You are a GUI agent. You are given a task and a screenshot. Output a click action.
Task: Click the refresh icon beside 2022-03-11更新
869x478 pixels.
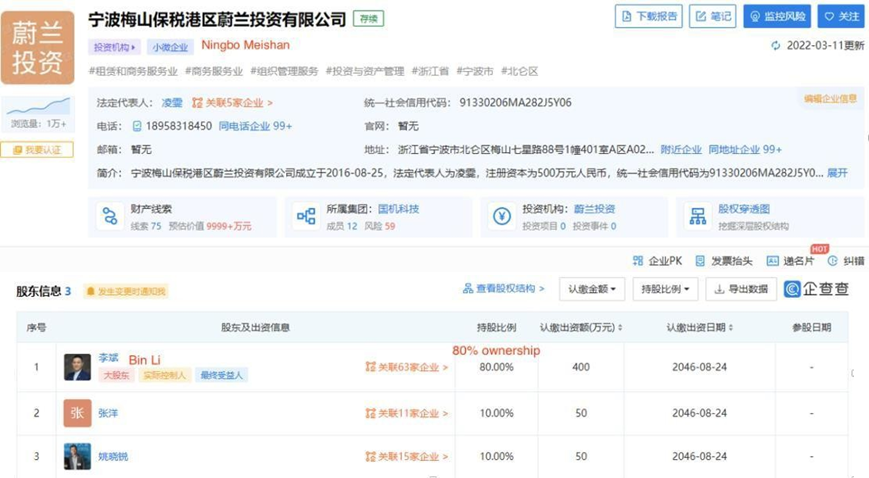click(x=776, y=45)
